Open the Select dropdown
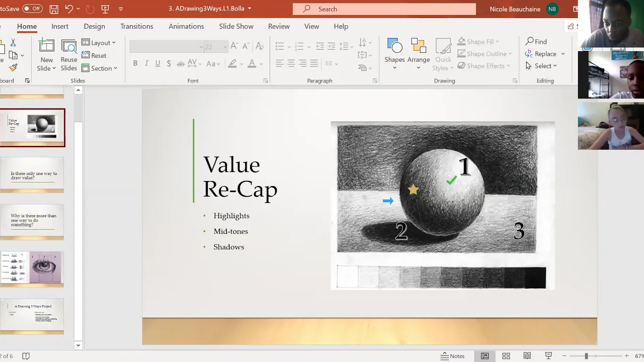644x362 pixels. coord(541,66)
